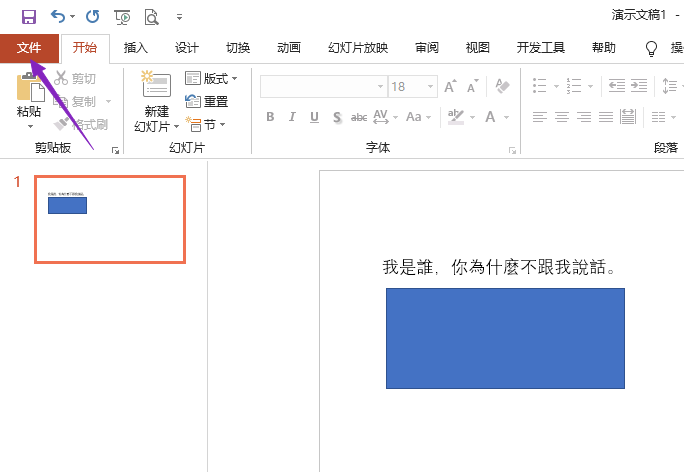684x472 pixels.
Task: Toggle Underline formatting
Action: [314, 117]
